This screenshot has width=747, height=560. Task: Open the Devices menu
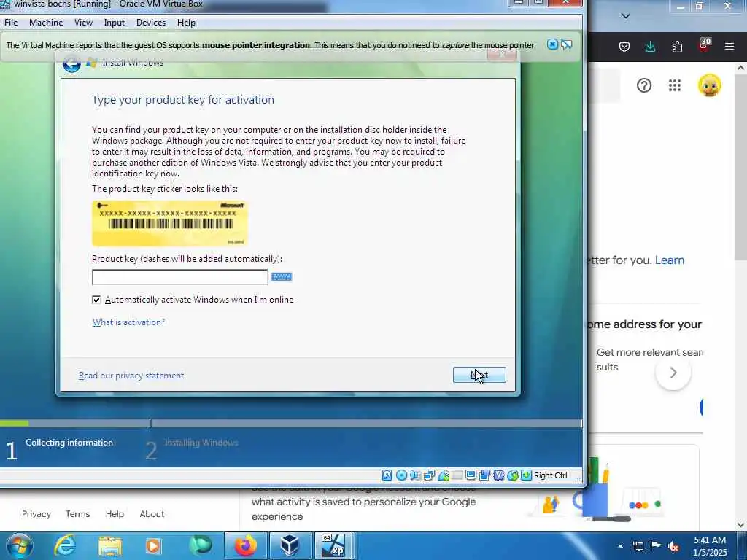click(151, 23)
